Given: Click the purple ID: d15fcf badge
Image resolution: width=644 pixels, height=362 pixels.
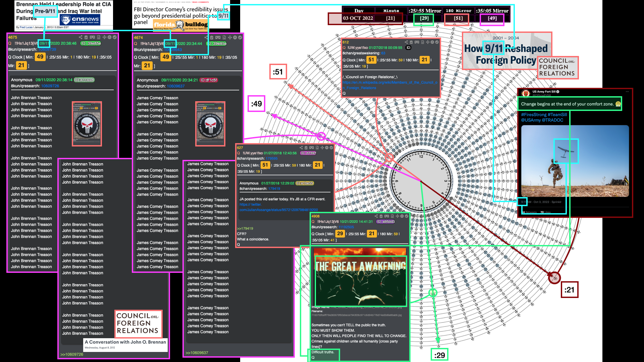Looking at the screenshot, I should (308, 153).
